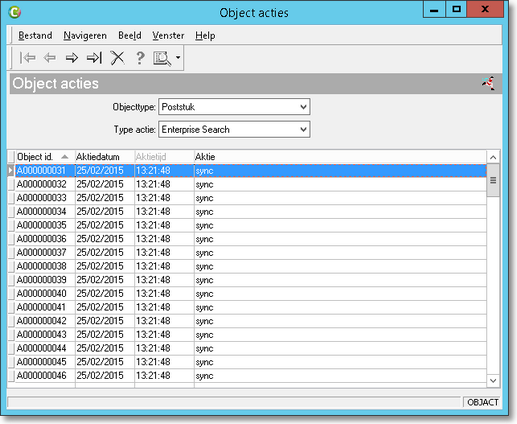Open help question mark icon
Viewport: 517px width, 424px height.
[x=140, y=58]
